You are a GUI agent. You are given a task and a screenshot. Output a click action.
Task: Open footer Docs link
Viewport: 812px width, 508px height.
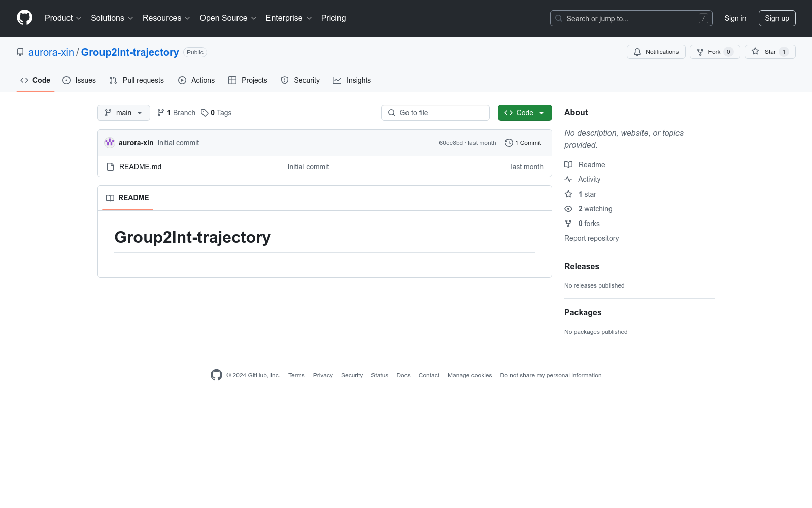click(403, 375)
